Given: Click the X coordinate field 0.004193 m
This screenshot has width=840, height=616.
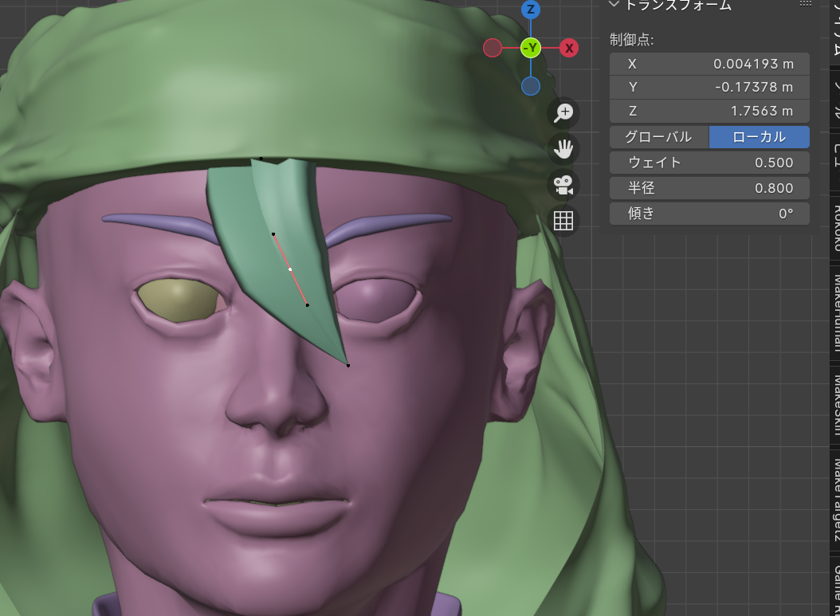Looking at the screenshot, I should point(709,64).
